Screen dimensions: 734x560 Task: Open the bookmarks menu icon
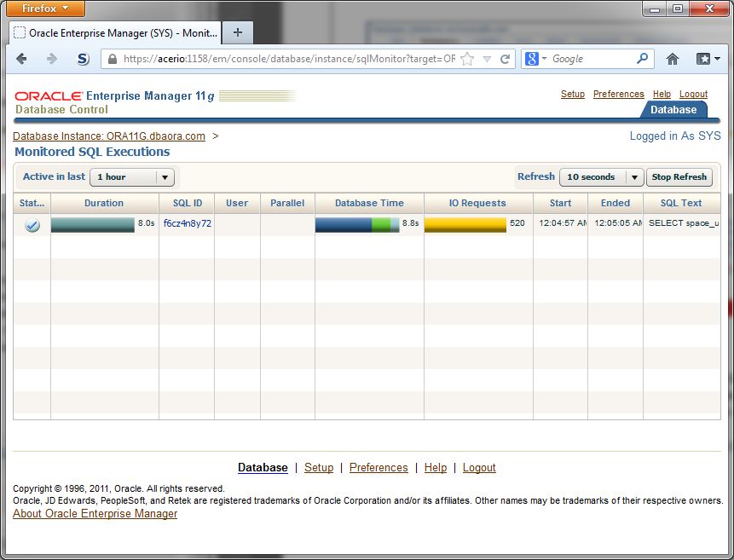(x=708, y=59)
